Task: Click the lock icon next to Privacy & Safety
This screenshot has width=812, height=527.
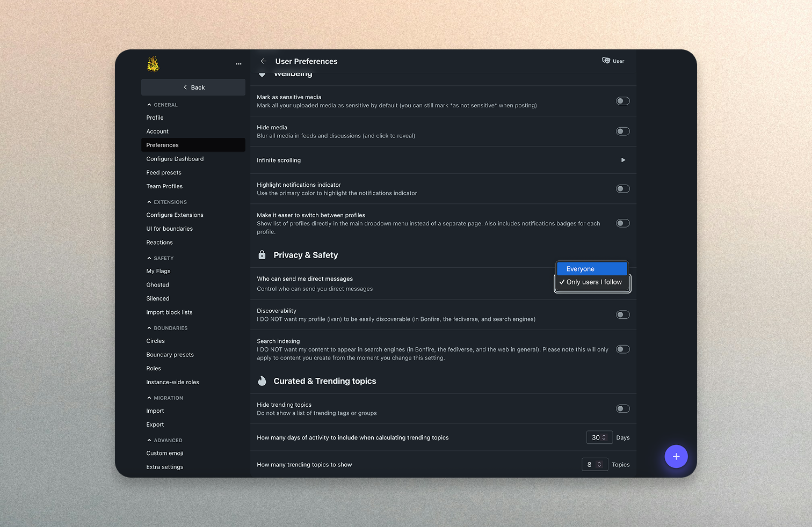Action: [262, 255]
